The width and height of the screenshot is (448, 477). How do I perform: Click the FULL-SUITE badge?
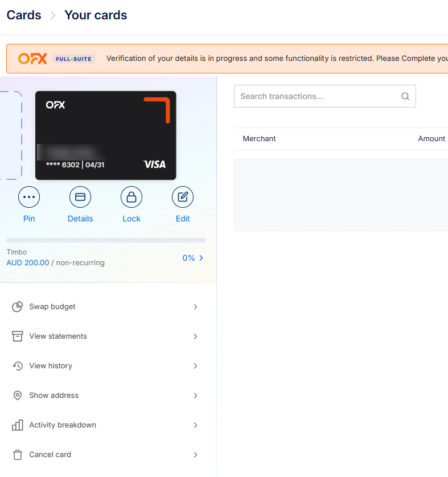(x=73, y=59)
